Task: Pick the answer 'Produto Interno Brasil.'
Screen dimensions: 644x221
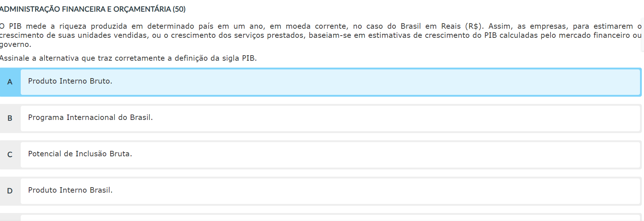Action: [x=70, y=190]
